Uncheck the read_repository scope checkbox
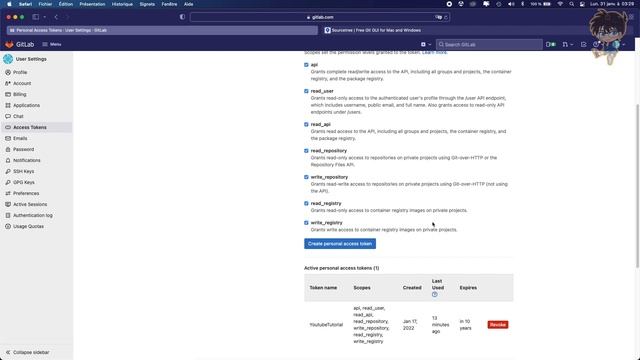Viewport: 640px width, 360px height. click(306, 151)
